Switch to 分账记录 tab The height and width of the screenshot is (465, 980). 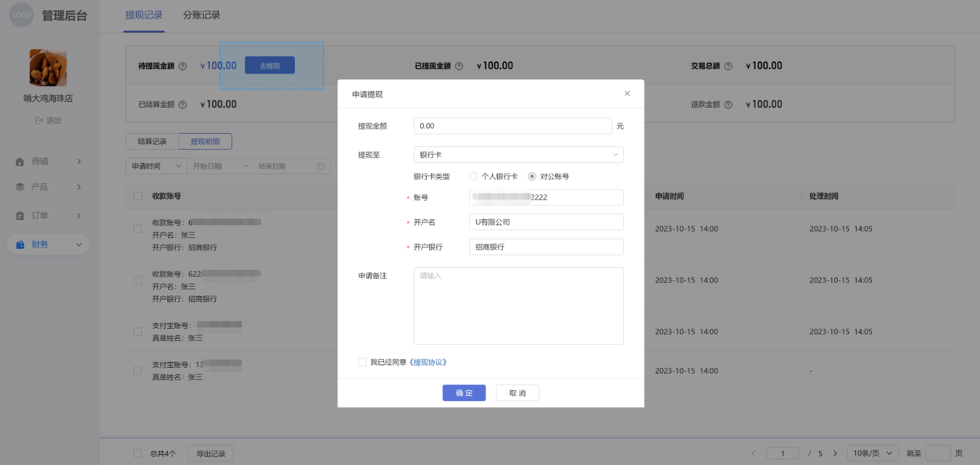[x=202, y=15]
